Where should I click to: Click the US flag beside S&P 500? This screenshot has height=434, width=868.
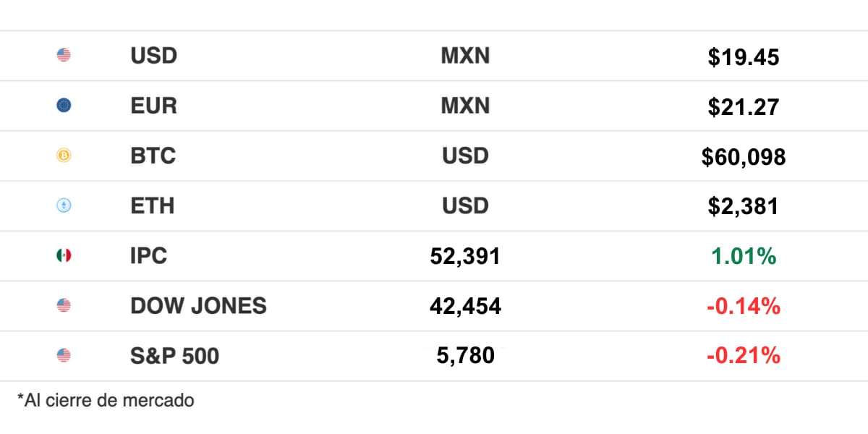(x=64, y=355)
